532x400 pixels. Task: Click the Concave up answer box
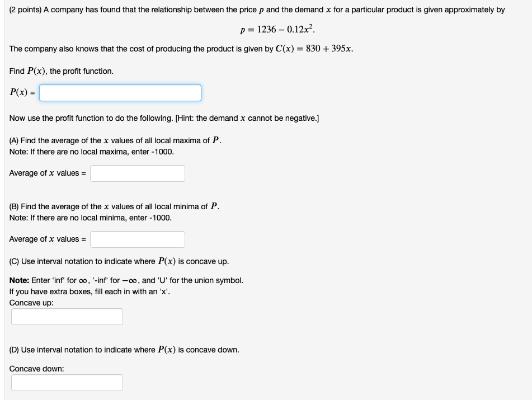click(66, 316)
